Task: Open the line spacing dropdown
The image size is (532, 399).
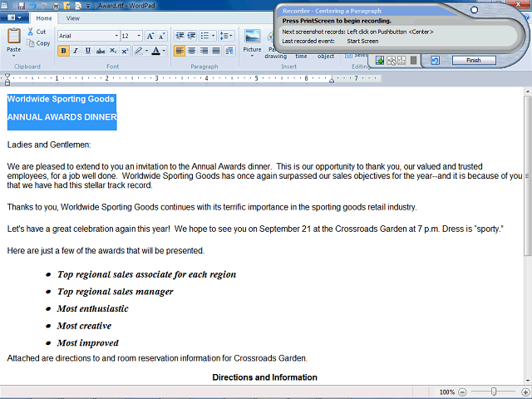Action: [x=226, y=36]
